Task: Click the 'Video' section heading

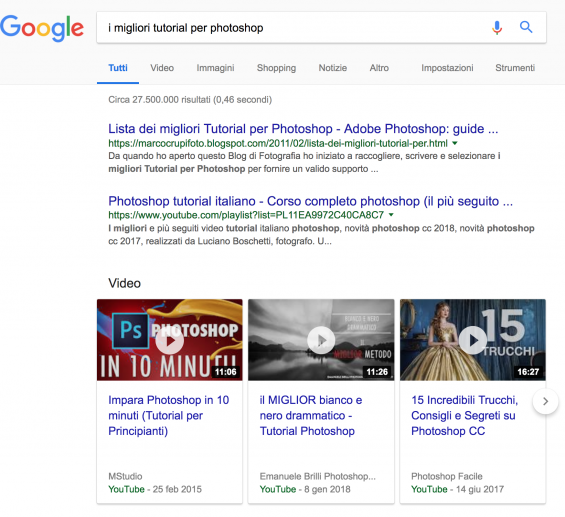Action: [124, 283]
